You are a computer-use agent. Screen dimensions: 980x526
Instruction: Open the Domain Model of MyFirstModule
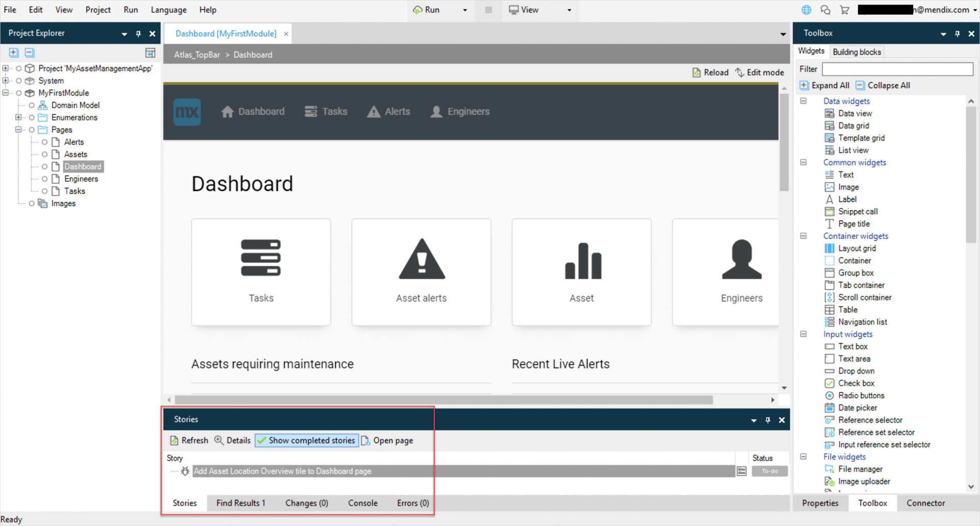click(76, 105)
